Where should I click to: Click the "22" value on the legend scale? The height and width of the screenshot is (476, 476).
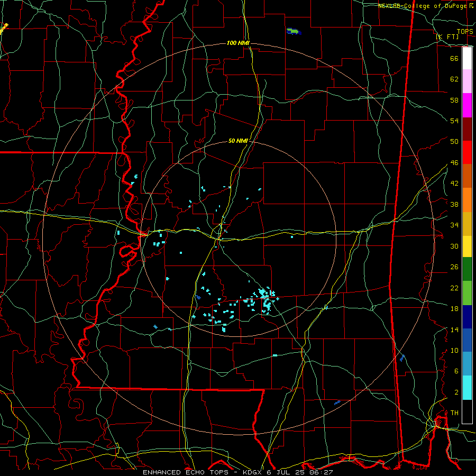pos(454,288)
